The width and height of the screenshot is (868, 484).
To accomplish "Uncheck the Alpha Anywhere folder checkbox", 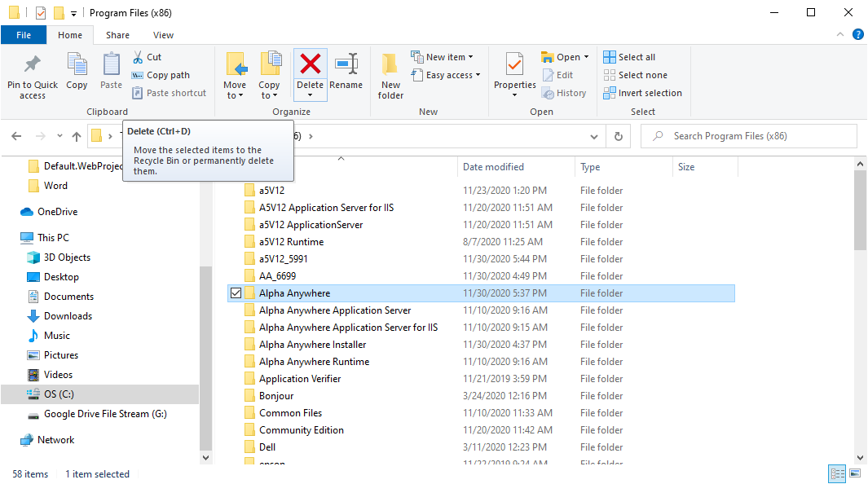I will [236, 293].
